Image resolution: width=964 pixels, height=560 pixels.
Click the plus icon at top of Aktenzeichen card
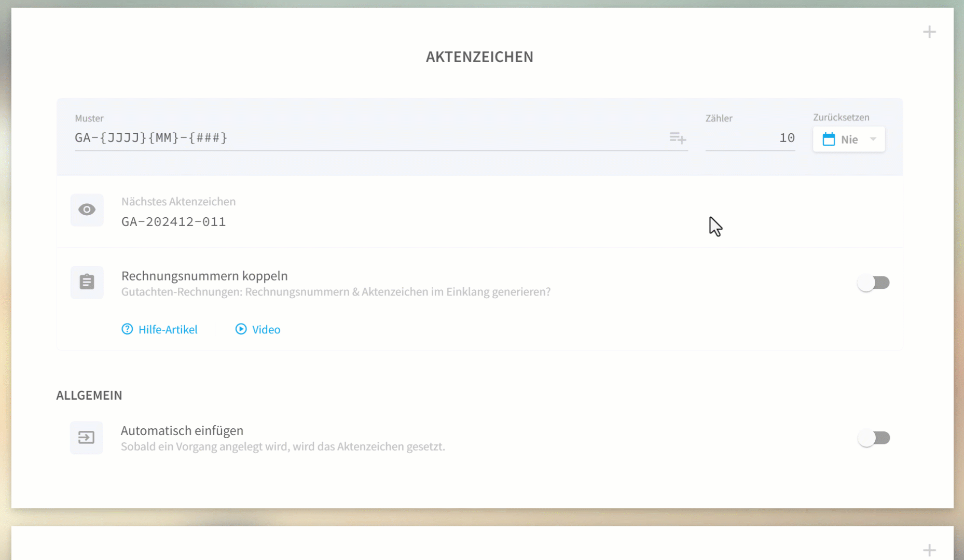(929, 32)
